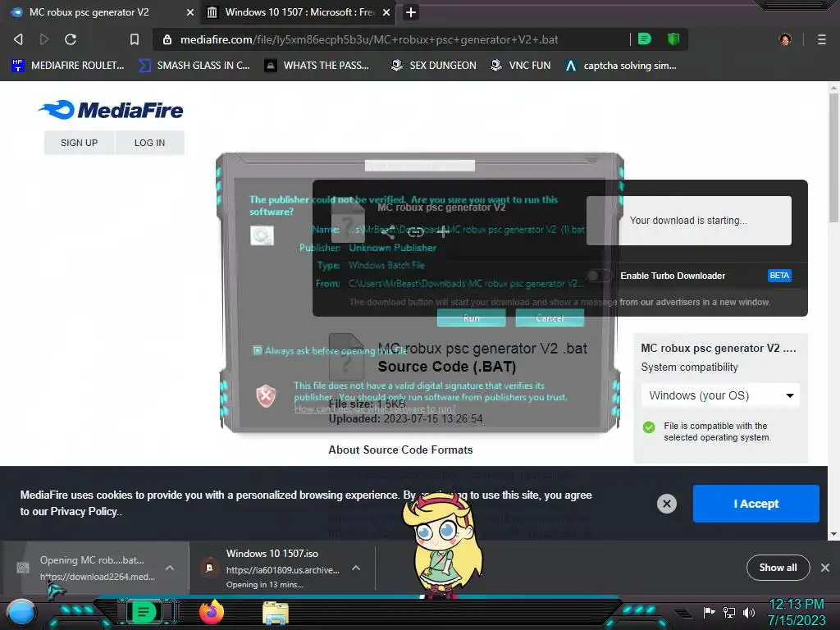Viewport: 840px width, 630px height.
Task: Dismiss cookie banner with X icon
Action: tap(666, 504)
